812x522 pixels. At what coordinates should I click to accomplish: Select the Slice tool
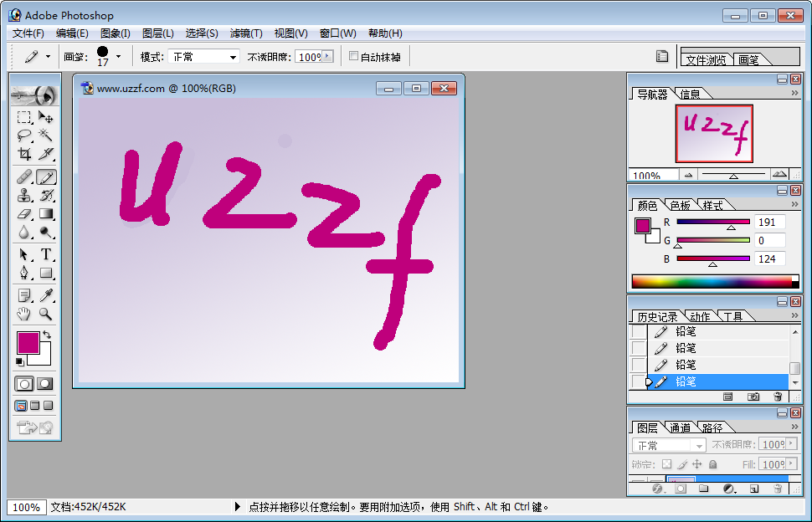[x=46, y=154]
